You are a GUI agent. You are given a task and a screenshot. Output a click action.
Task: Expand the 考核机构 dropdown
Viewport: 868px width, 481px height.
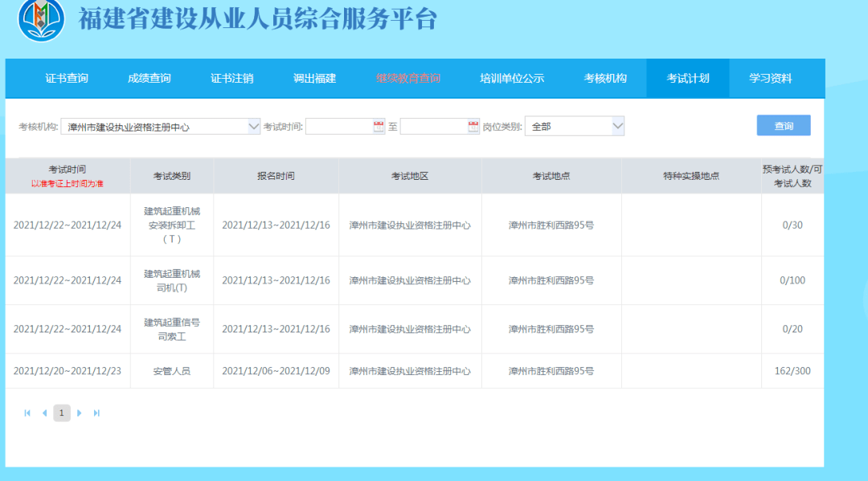pos(253,127)
